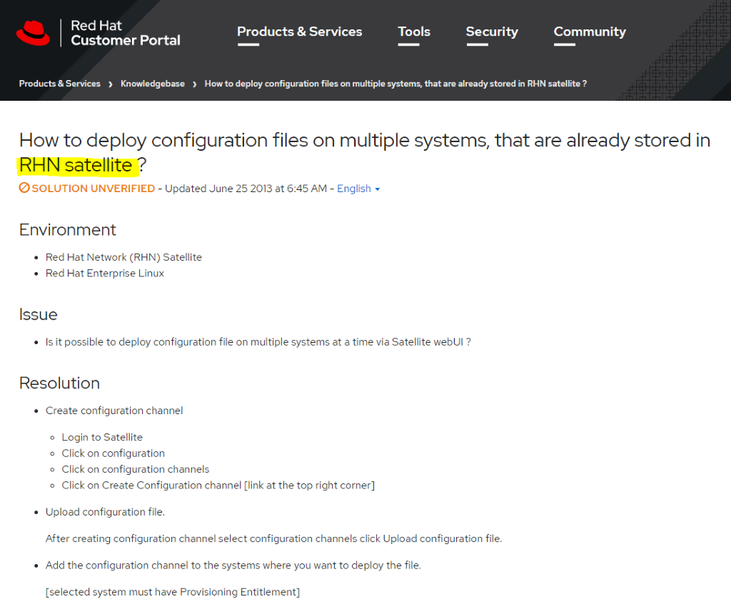Click 'Click on Create Configuration channel' step

(218, 485)
